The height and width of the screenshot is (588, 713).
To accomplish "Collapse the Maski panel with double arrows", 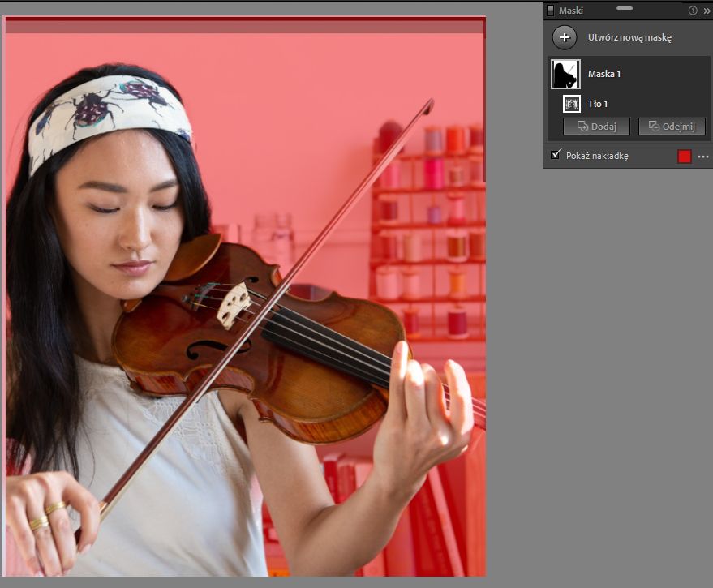I will pos(707,11).
